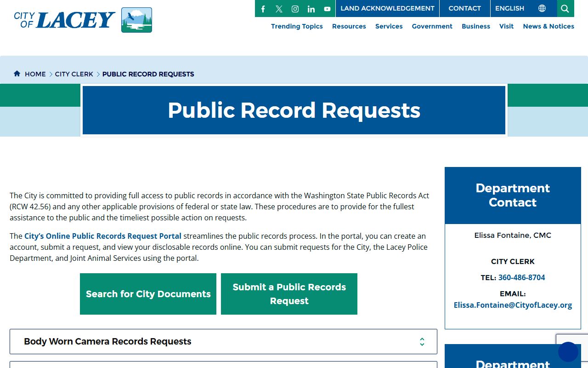Open City's Online Public Records Request Portal link
588x368 pixels.
[x=103, y=236]
